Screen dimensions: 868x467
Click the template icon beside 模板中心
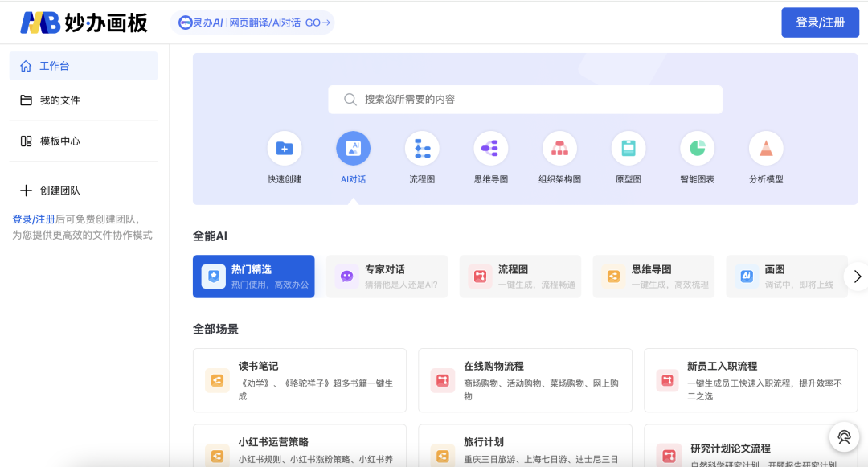[26, 141]
